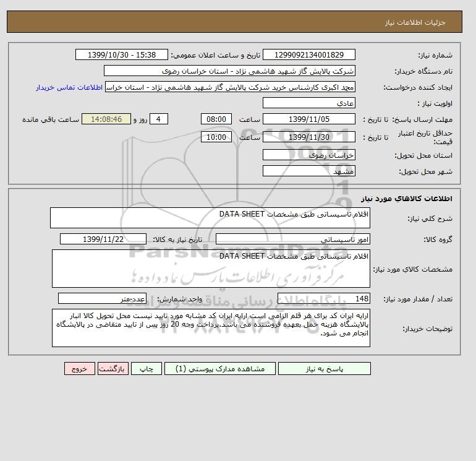This screenshot has height=461, width=476.
Task: Click the priority field showing عادي
Action: [308, 103]
